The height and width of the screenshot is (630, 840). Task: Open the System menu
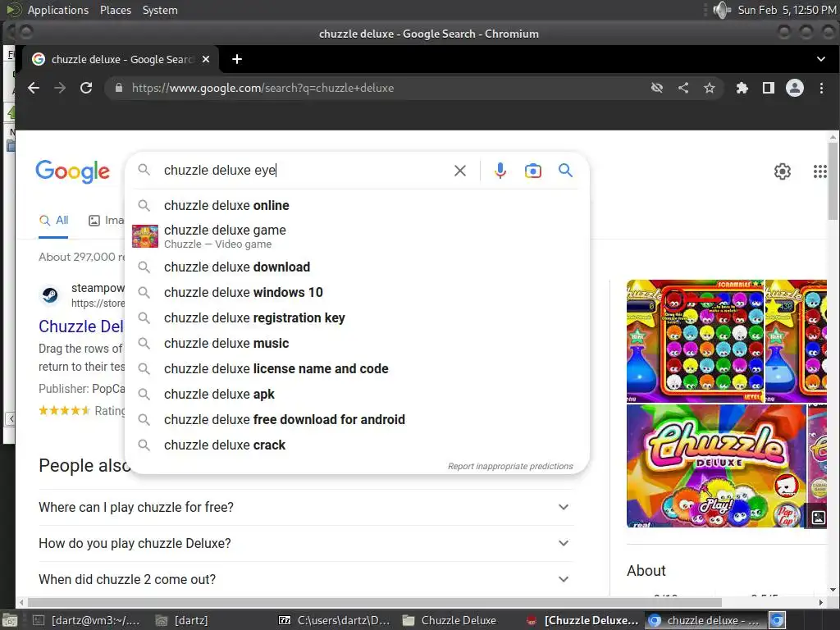coord(160,10)
